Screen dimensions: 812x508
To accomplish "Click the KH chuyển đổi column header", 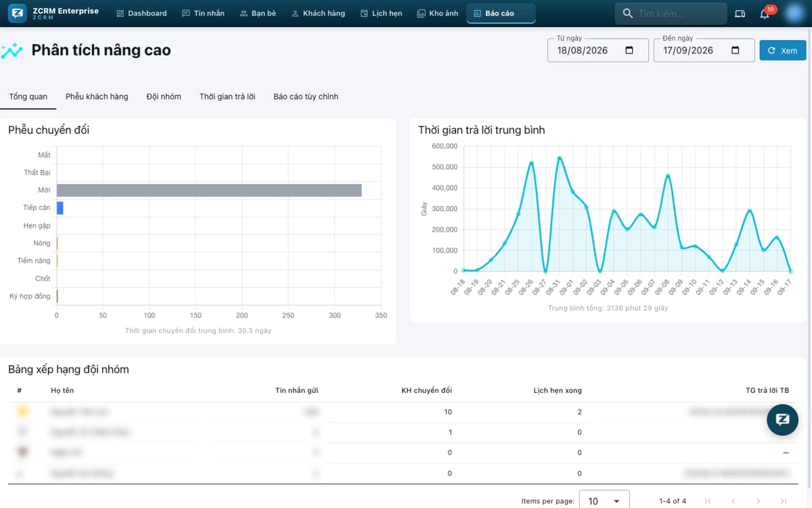I will tap(426, 390).
